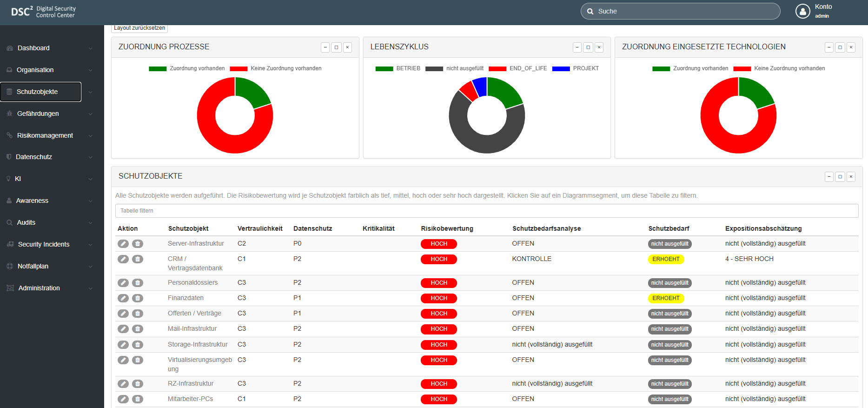This screenshot has width=868, height=408.
Task: Edit the Storage-Infrastruktur entry
Action: 123,345
